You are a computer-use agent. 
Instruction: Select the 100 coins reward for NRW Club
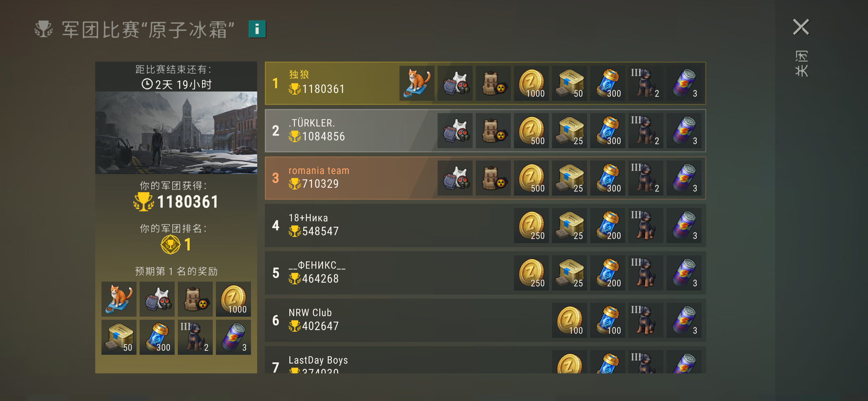pyautogui.click(x=570, y=320)
